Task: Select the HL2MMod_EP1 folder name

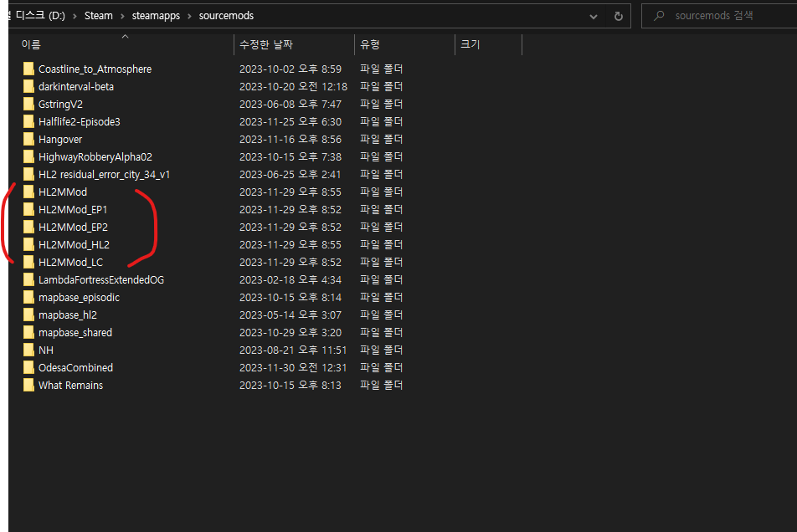Action: (73, 210)
